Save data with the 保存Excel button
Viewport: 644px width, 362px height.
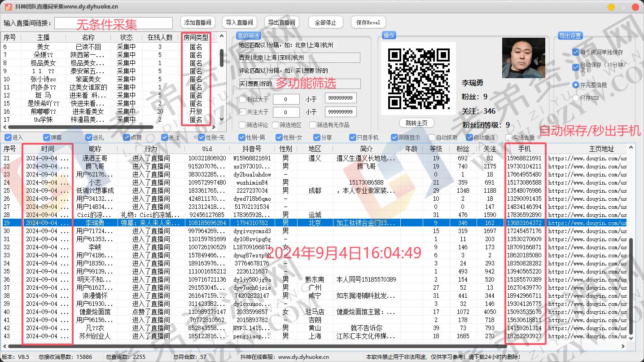coord(368,22)
